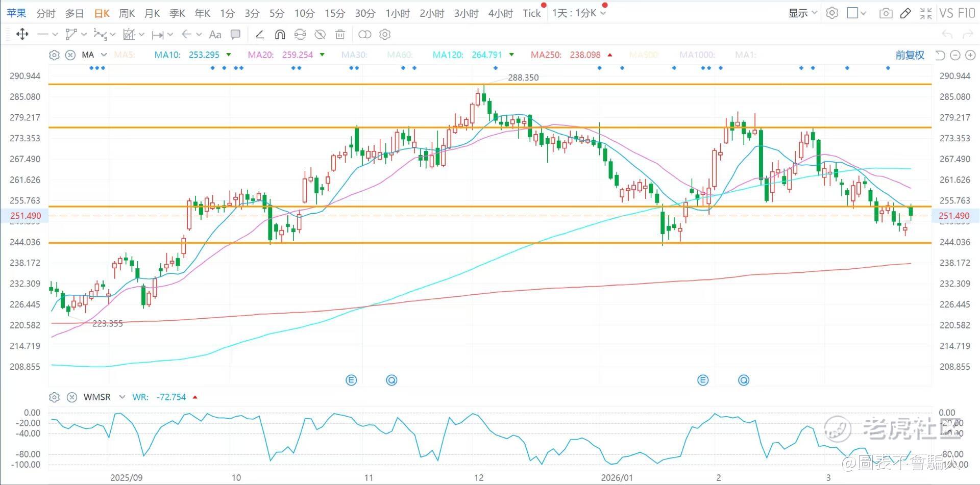The height and width of the screenshot is (485, 980).
Task: Click the first Q quarterly report marker
Action: tap(391, 380)
